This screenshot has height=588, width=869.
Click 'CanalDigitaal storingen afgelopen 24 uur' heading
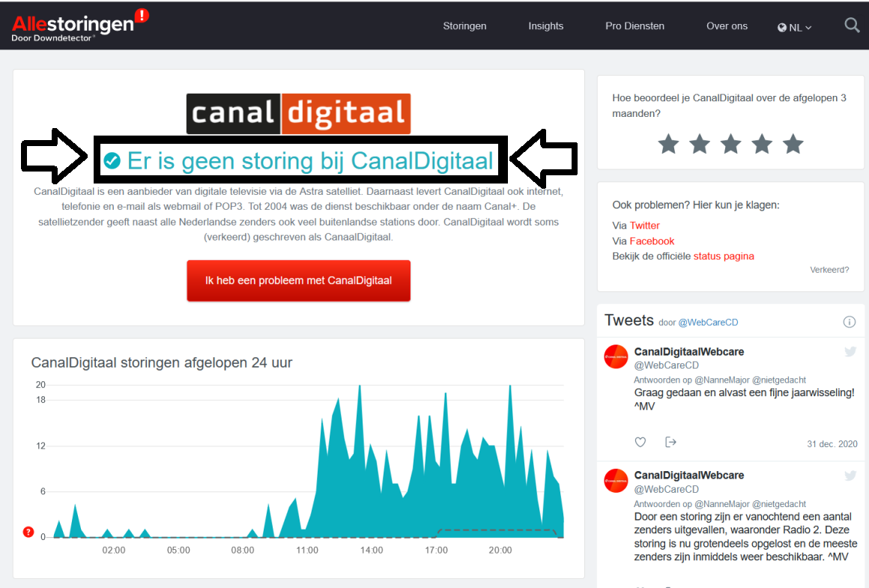click(161, 363)
